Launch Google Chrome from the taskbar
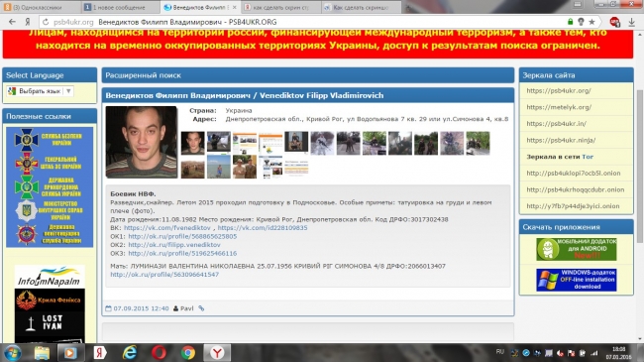This screenshot has width=644, height=362. pyautogui.click(x=188, y=352)
